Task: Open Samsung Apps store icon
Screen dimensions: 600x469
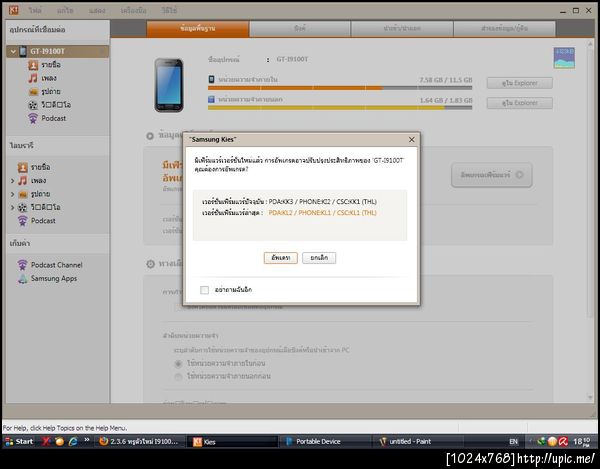Action: tap(23, 278)
